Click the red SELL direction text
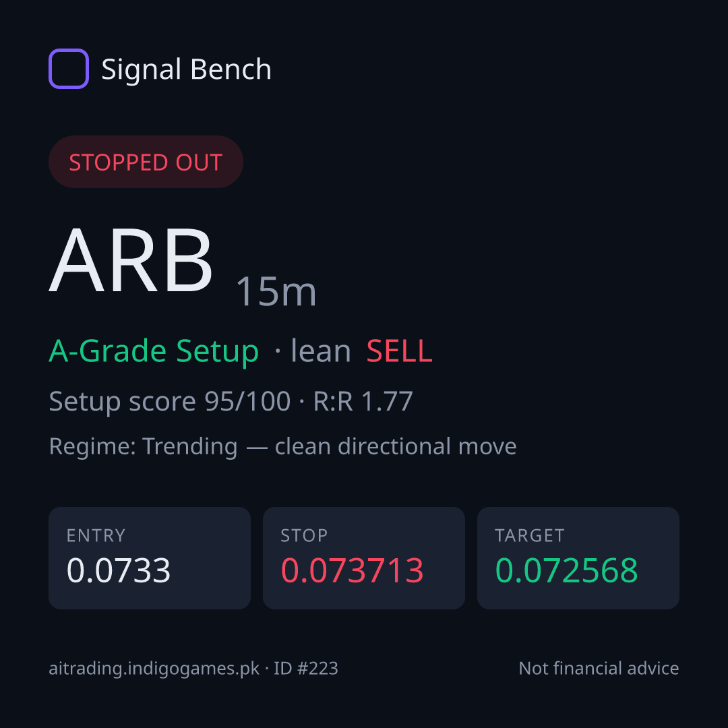This screenshot has width=728, height=728. 399,351
